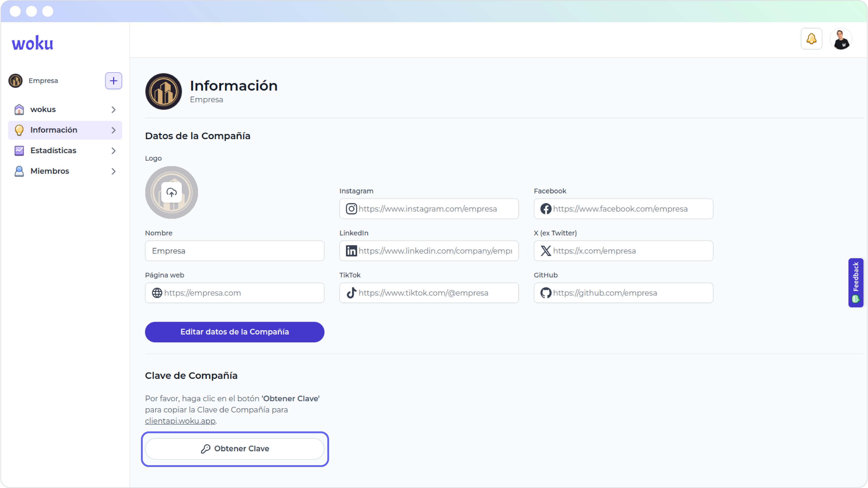Click the Obtener Clave button
The image size is (868, 488).
[235, 449]
